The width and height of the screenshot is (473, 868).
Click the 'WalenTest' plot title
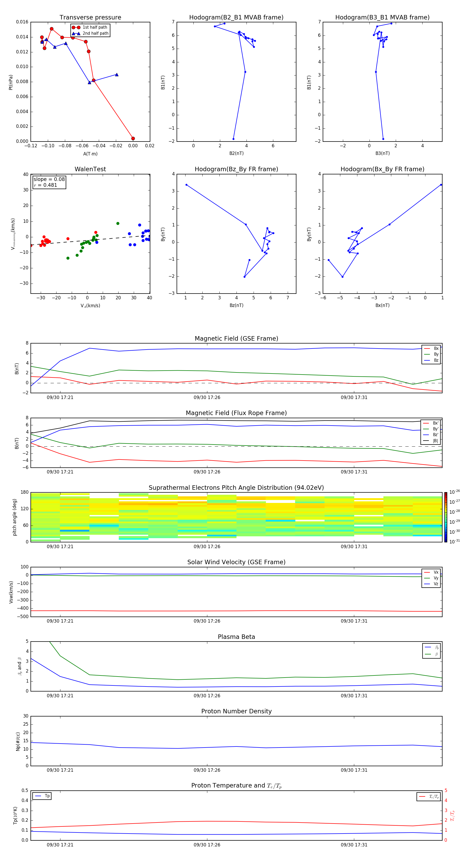click(x=90, y=169)
